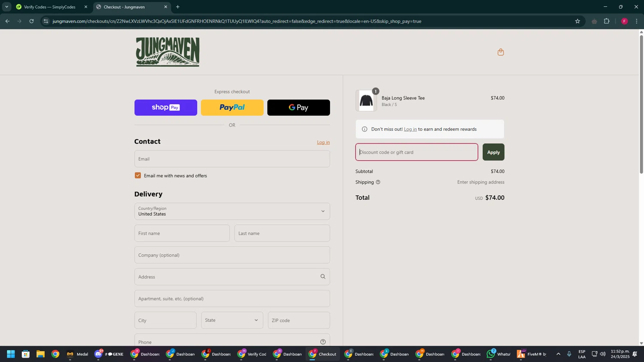Screen dimensions: 644x362
Task: Open WhatsApp from taskbar
Action: 498,354
